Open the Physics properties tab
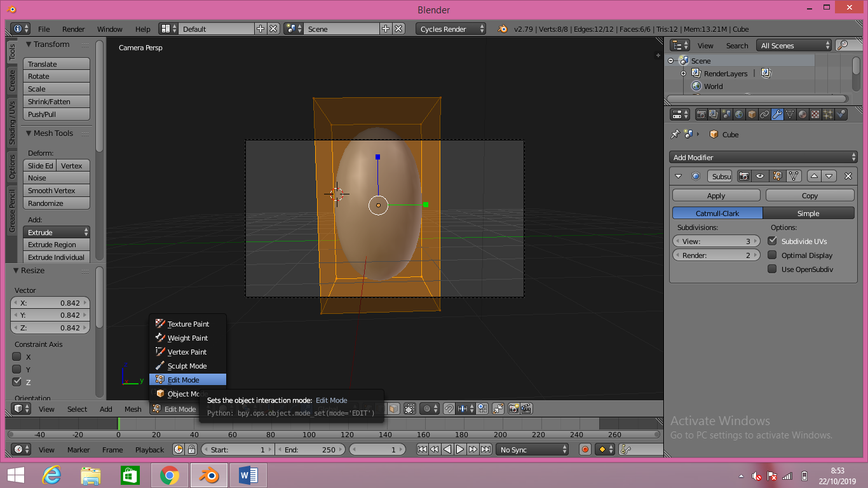868x488 pixels. [841, 114]
